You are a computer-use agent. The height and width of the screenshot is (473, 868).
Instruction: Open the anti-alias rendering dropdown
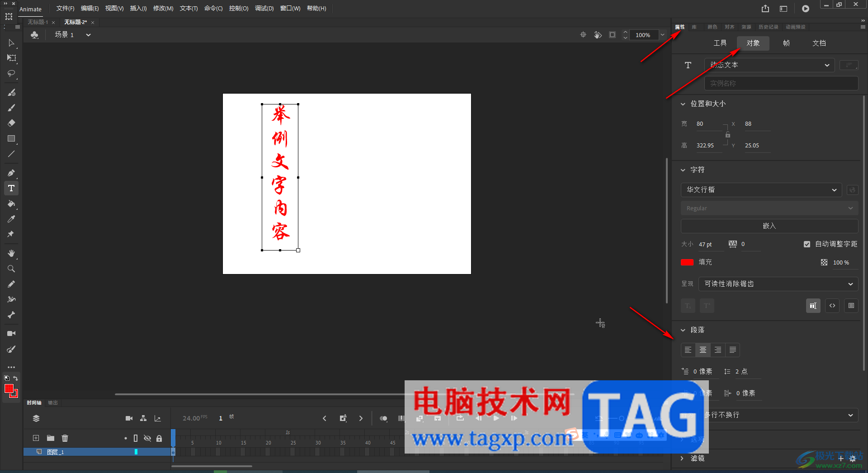pyautogui.click(x=778, y=284)
